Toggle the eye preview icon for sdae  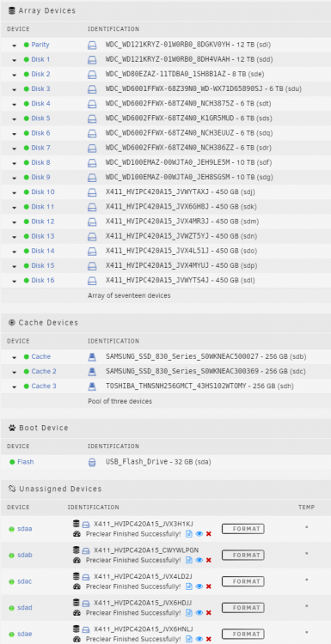(199, 639)
